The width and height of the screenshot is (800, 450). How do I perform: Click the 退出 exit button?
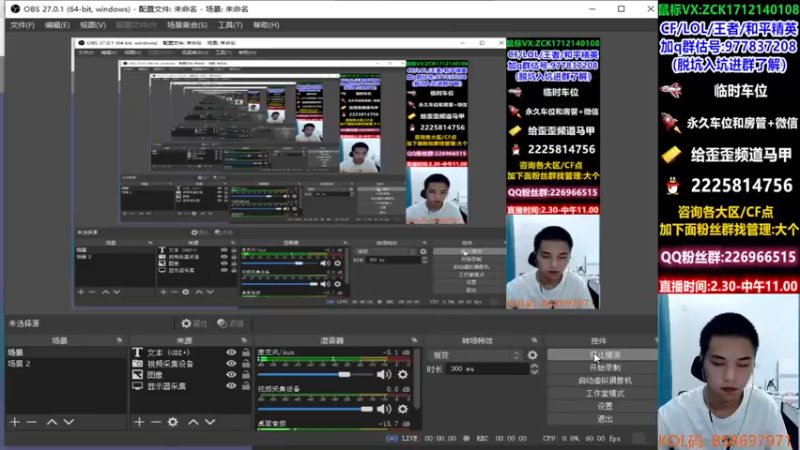pos(604,419)
